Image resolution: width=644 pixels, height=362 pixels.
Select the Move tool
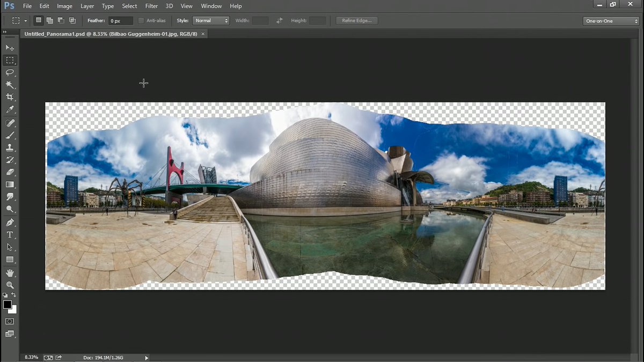tap(10, 48)
